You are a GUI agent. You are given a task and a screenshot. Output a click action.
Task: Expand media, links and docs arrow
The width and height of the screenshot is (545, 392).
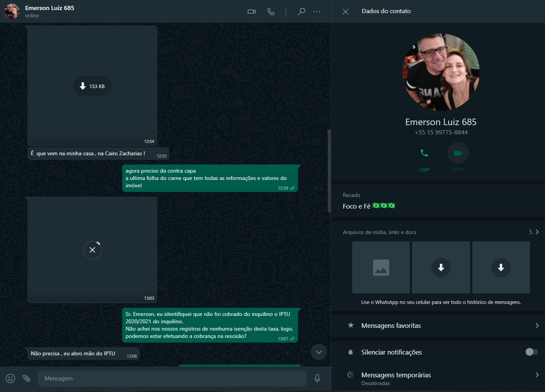537,232
